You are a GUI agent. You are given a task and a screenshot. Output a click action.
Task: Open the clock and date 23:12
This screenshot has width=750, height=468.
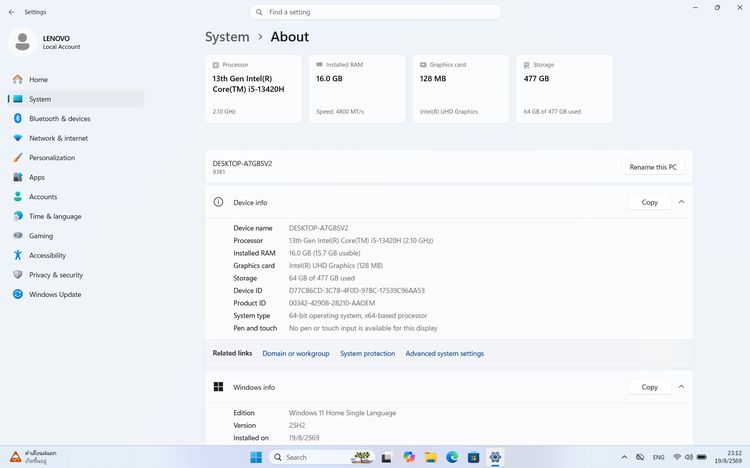[728, 457]
